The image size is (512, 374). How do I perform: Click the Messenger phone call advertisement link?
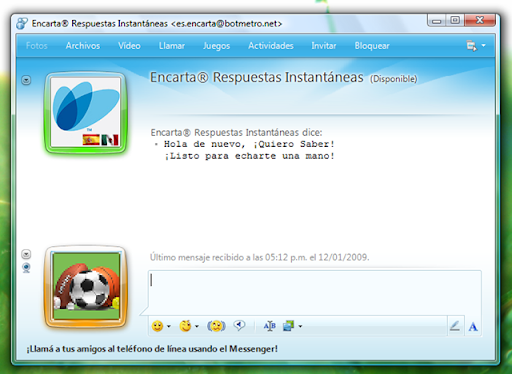click(152, 349)
